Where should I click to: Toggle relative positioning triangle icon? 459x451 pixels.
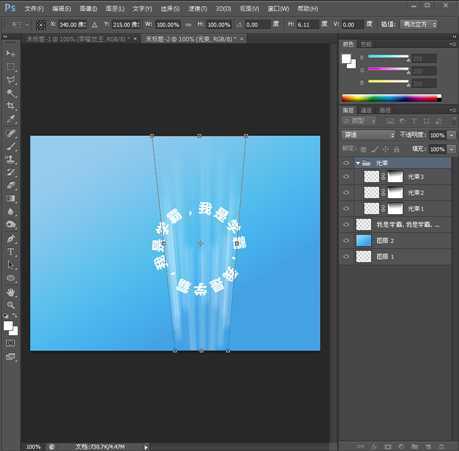95,25
